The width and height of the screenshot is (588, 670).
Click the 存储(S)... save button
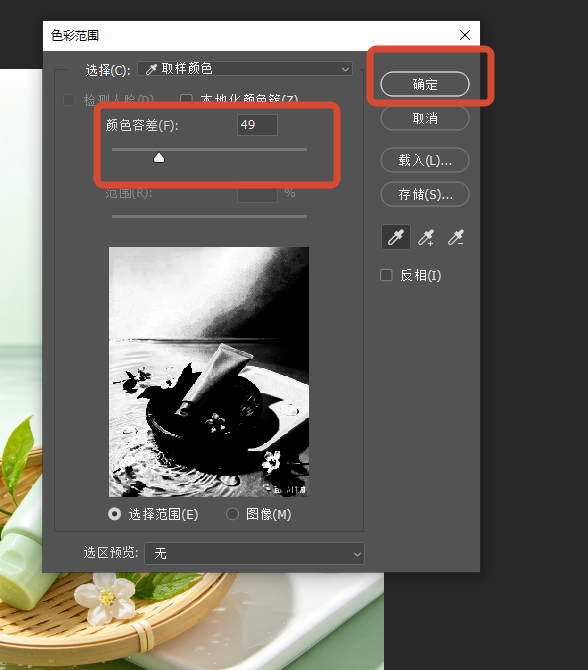(x=425, y=194)
